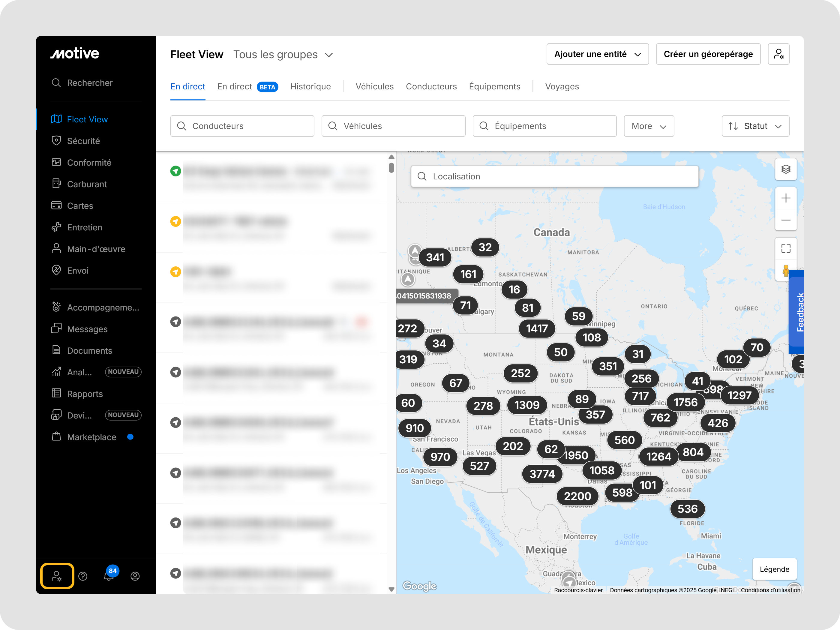840x630 pixels.
Task: Zoom out on the map
Action: (x=785, y=220)
